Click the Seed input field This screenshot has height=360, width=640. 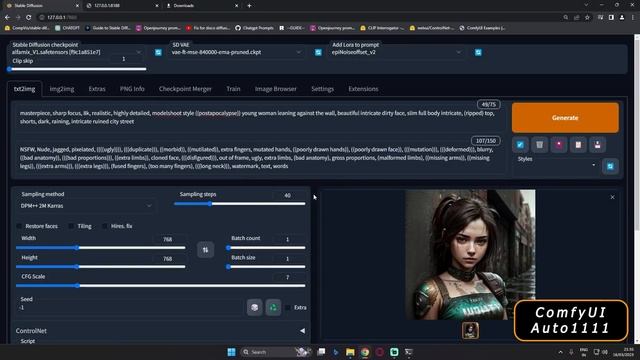pos(130,308)
